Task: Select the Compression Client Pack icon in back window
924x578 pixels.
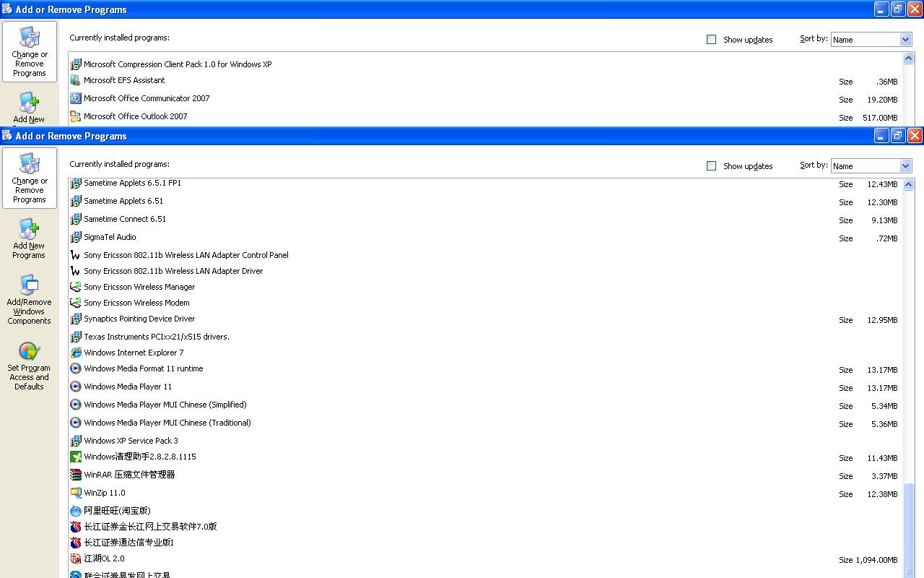Action: [x=75, y=64]
